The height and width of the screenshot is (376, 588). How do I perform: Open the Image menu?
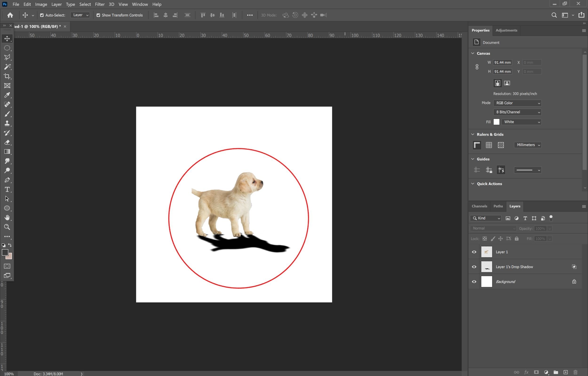[41, 4]
